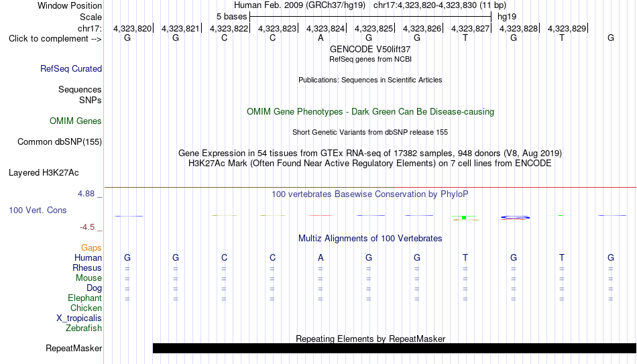The image size is (637, 364).
Task: Click the chr17: ruler label
Action: (89, 28)
